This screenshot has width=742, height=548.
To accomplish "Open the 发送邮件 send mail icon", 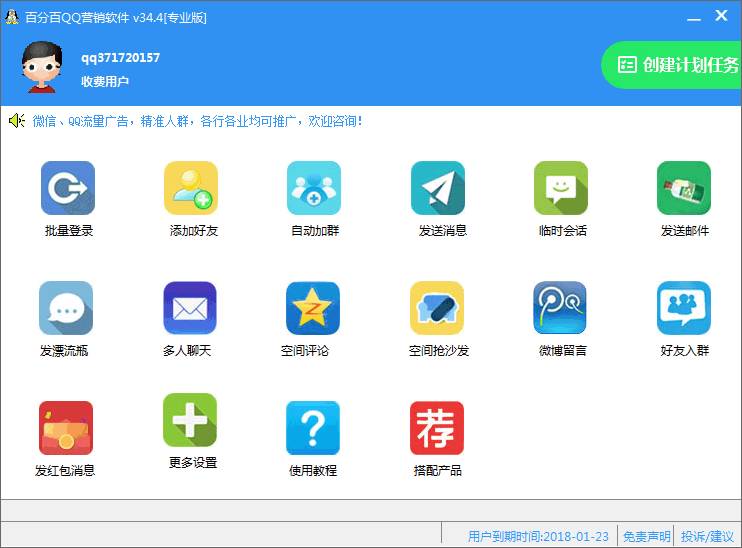I will [684, 188].
